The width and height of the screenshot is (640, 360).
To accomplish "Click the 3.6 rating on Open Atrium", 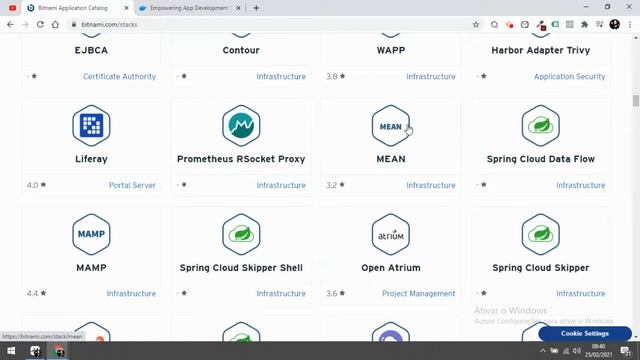I will click(x=336, y=293).
